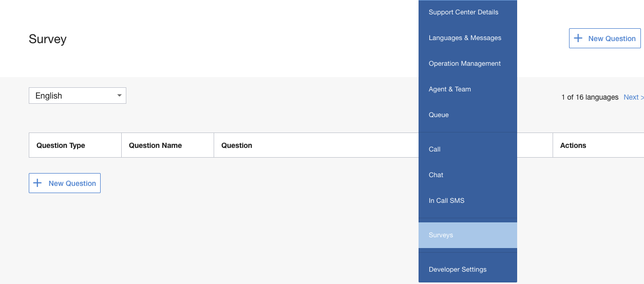Open Call settings from menu

click(x=434, y=149)
